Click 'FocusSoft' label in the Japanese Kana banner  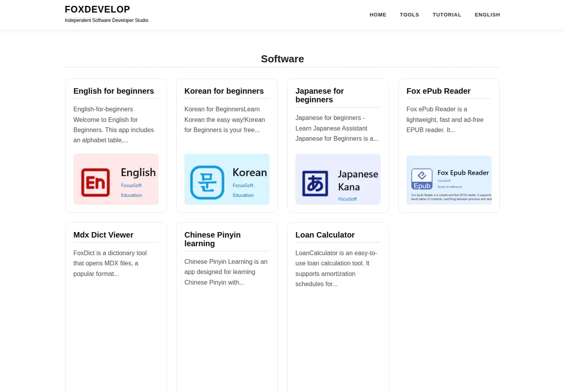[x=347, y=199]
